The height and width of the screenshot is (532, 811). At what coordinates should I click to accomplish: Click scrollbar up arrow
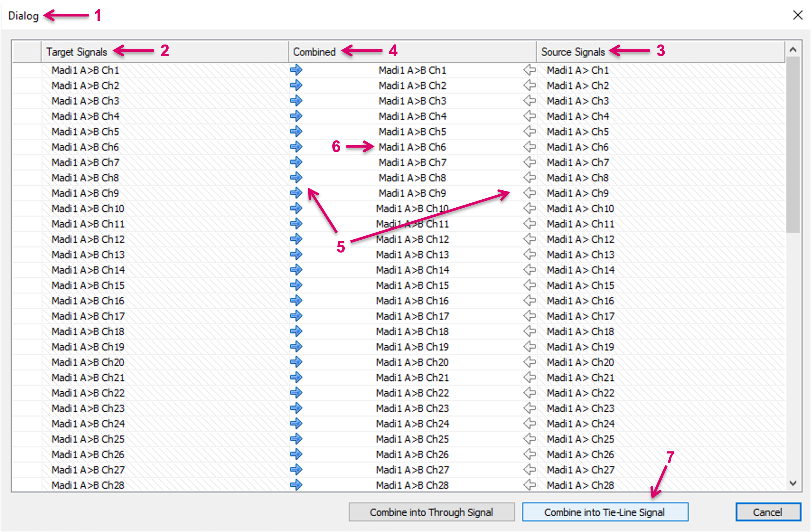[x=793, y=50]
